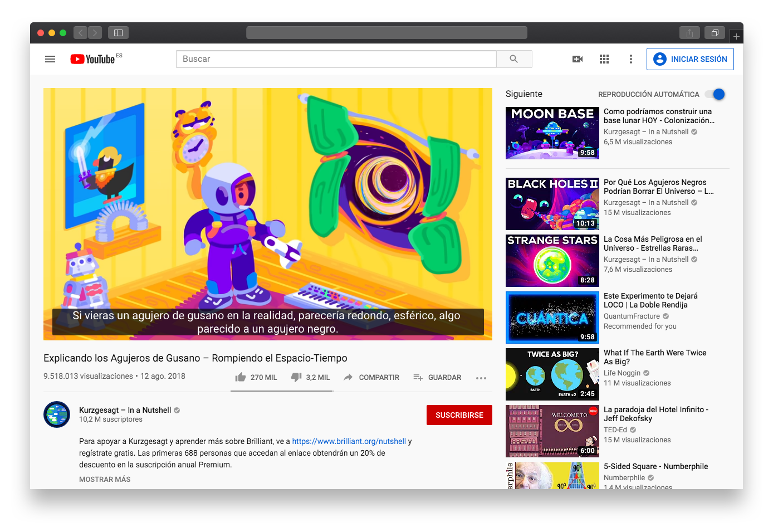Open more actions ellipsis below video
Viewport: 773px width, 532px height.
[481, 378]
